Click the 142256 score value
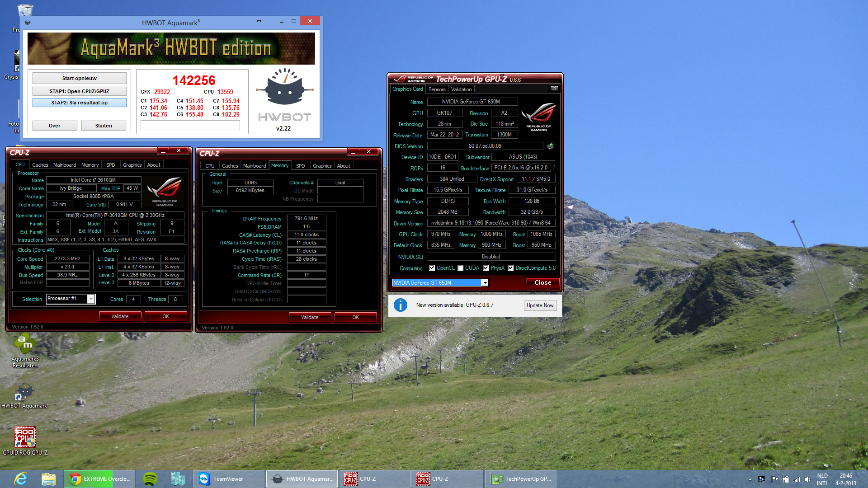This screenshot has width=868, height=488. click(194, 80)
